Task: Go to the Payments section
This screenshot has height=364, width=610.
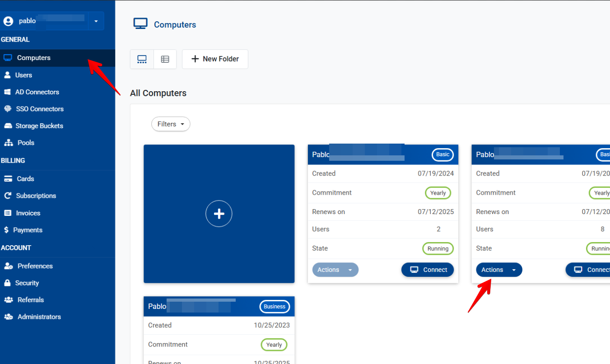Action: pyautogui.click(x=28, y=230)
